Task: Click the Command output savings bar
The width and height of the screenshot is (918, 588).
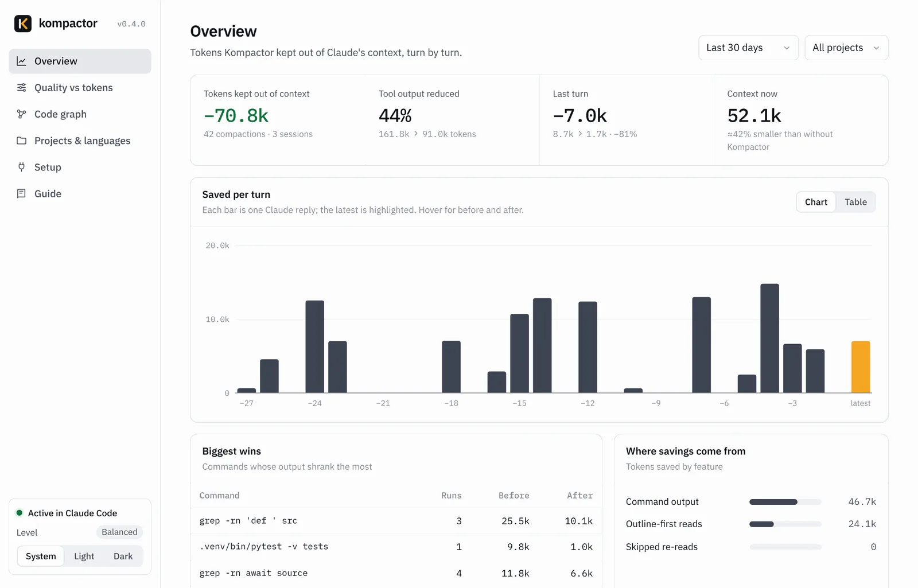Action: click(785, 502)
